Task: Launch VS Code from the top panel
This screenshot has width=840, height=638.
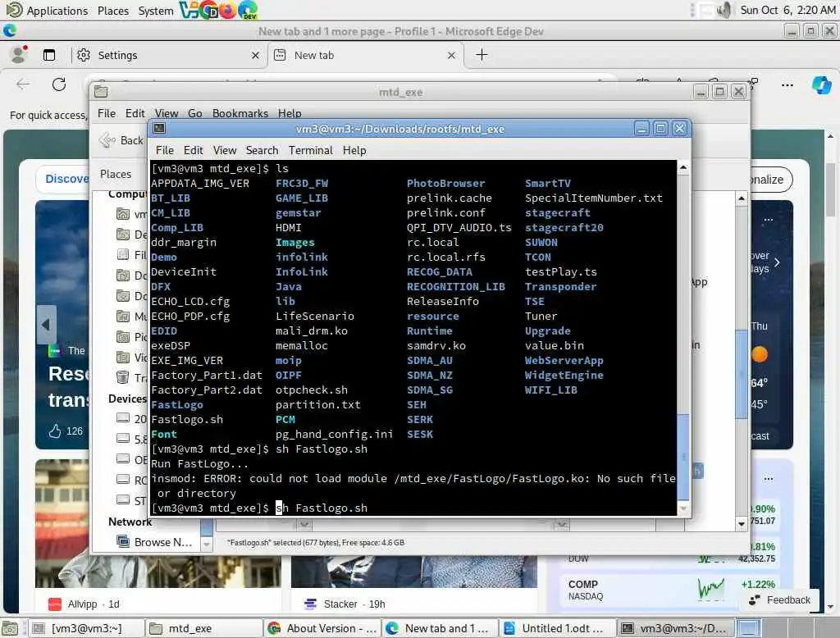Action: [x=188, y=10]
